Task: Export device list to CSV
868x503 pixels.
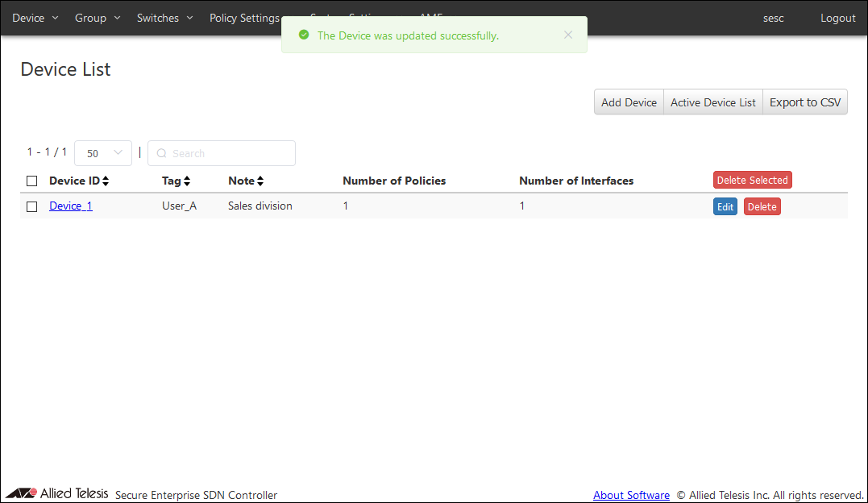Action: pyautogui.click(x=804, y=102)
